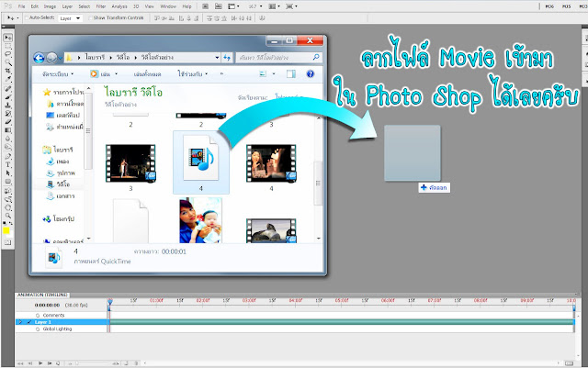Toggle stopwatch for Global Lighting track
The height and width of the screenshot is (368, 588).
38,329
